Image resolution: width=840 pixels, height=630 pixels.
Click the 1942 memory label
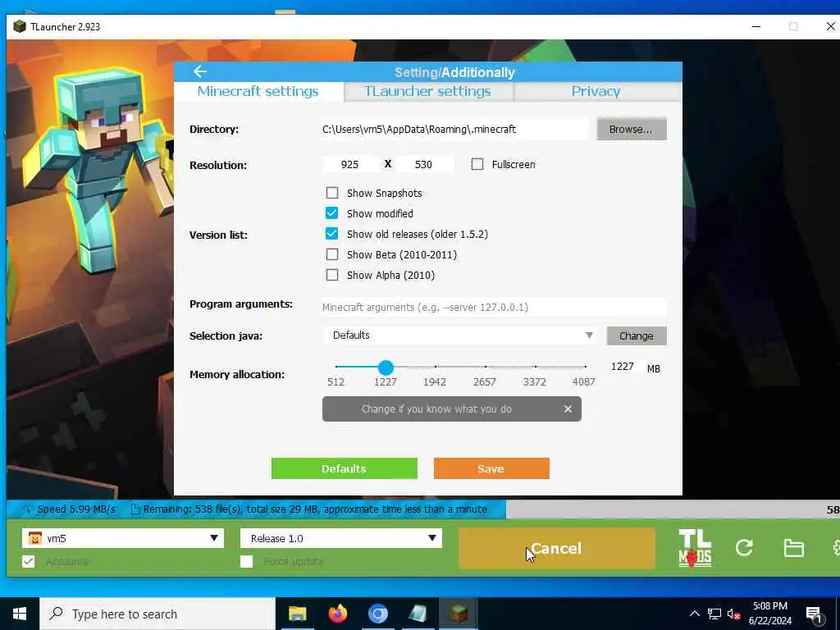[x=435, y=382]
